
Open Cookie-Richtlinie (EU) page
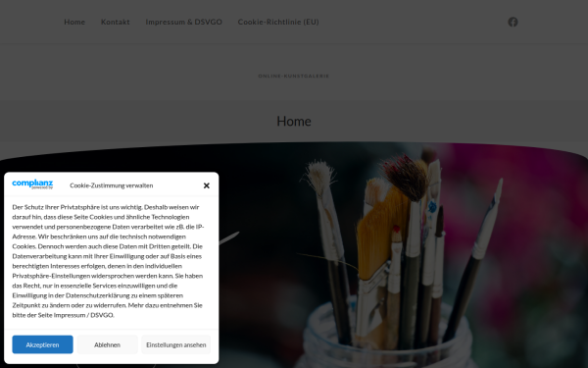[278, 22]
